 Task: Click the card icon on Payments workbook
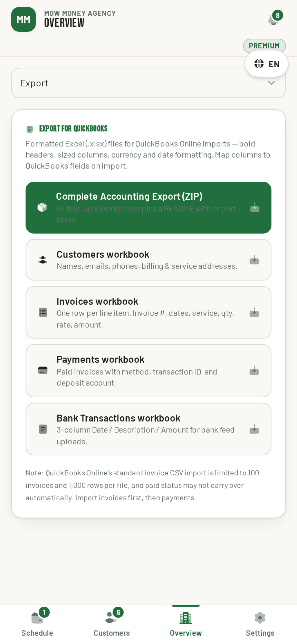click(x=43, y=370)
